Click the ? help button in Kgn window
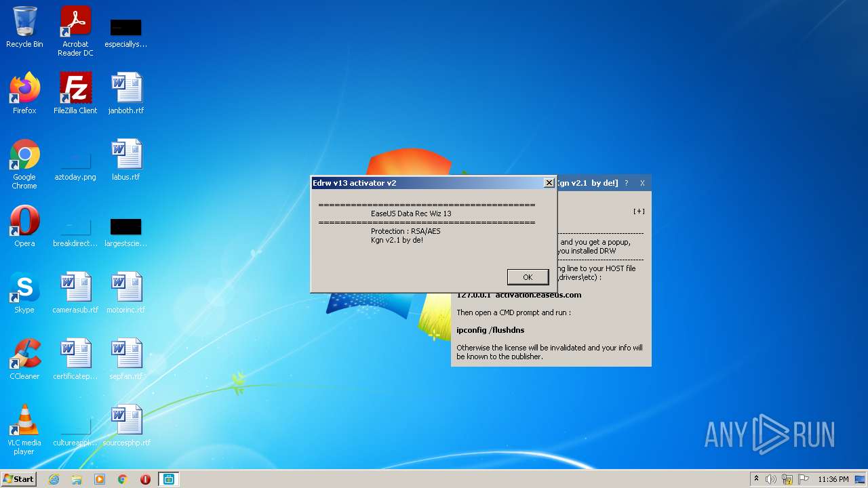868x488 pixels. click(627, 183)
